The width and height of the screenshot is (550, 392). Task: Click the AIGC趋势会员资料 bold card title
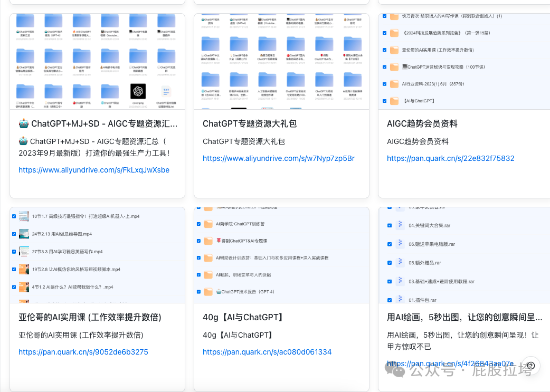click(x=422, y=123)
